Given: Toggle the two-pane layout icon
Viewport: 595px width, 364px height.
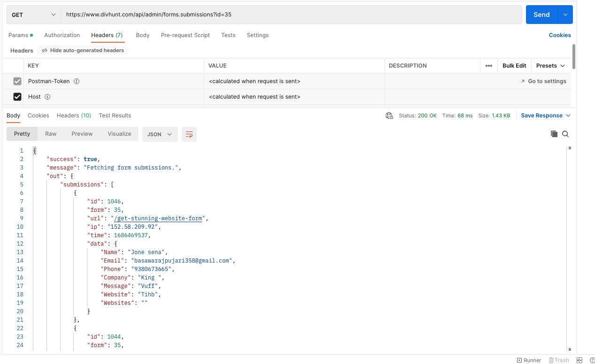Looking at the screenshot, I should [580, 360].
